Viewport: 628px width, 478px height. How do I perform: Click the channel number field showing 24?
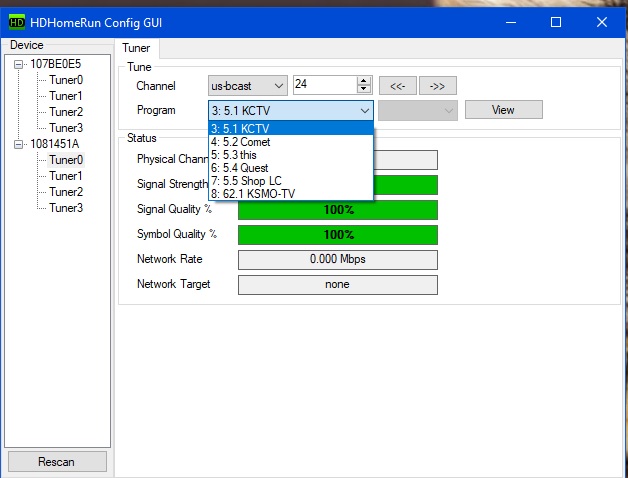325,85
